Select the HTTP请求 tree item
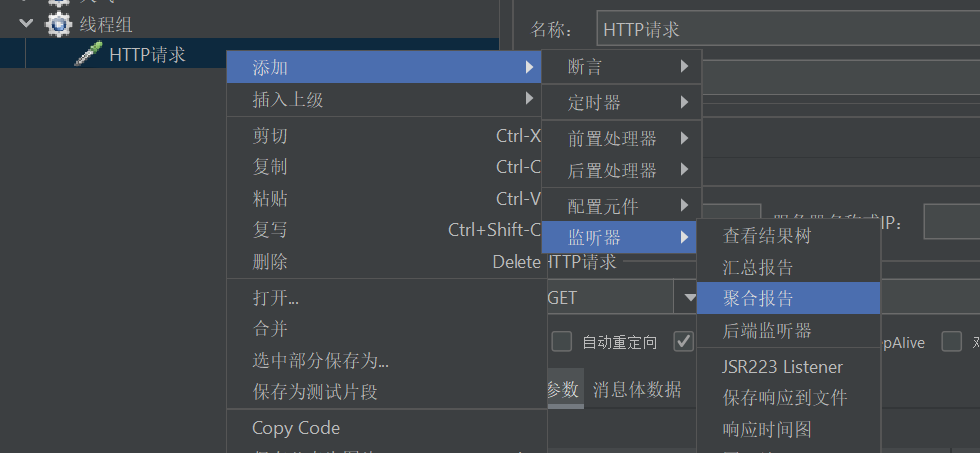The width and height of the screenshot is (980, 453). 148,54
